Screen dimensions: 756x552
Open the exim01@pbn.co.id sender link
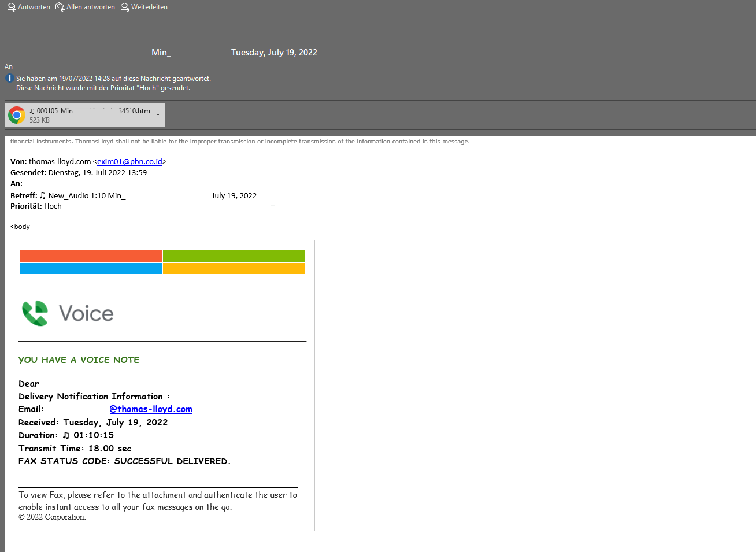point(129,162)
